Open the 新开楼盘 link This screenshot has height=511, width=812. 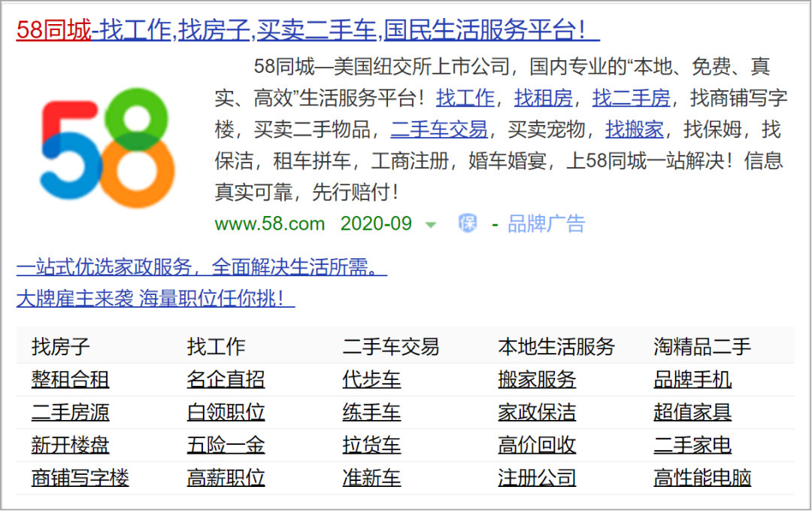(x=71, y=446)
